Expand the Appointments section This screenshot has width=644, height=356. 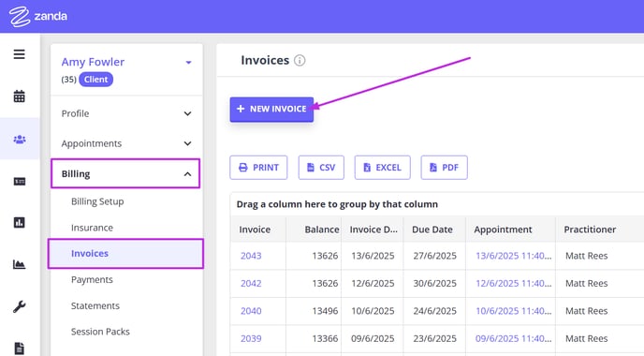pos(126,143)
